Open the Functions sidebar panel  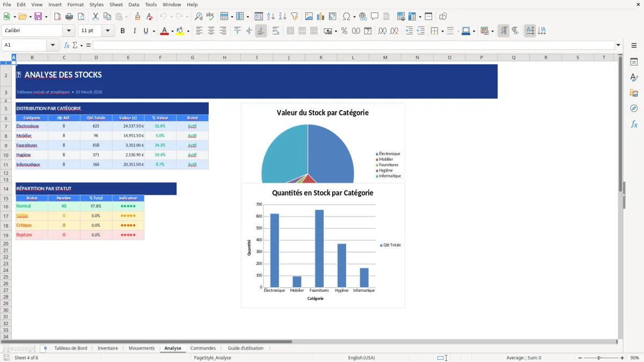point(634,124)
